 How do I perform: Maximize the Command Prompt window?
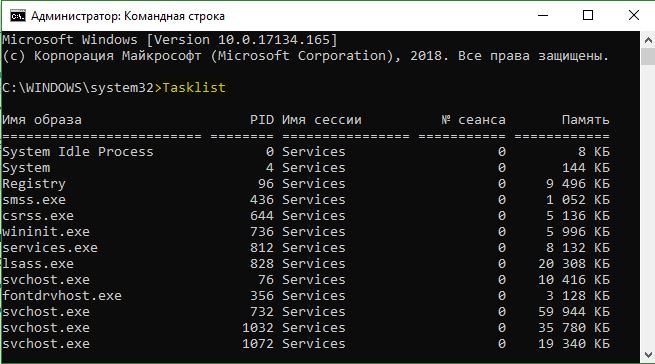click(x=588, y=15)
